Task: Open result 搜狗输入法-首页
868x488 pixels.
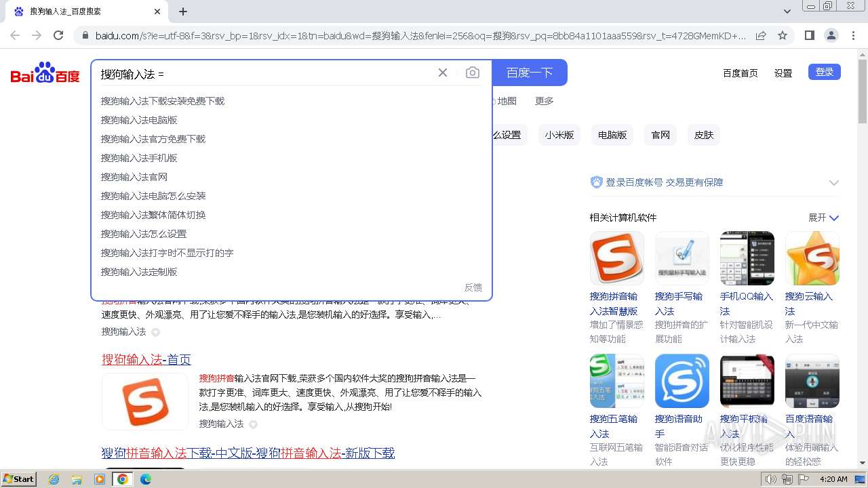Action: (146, 359)
